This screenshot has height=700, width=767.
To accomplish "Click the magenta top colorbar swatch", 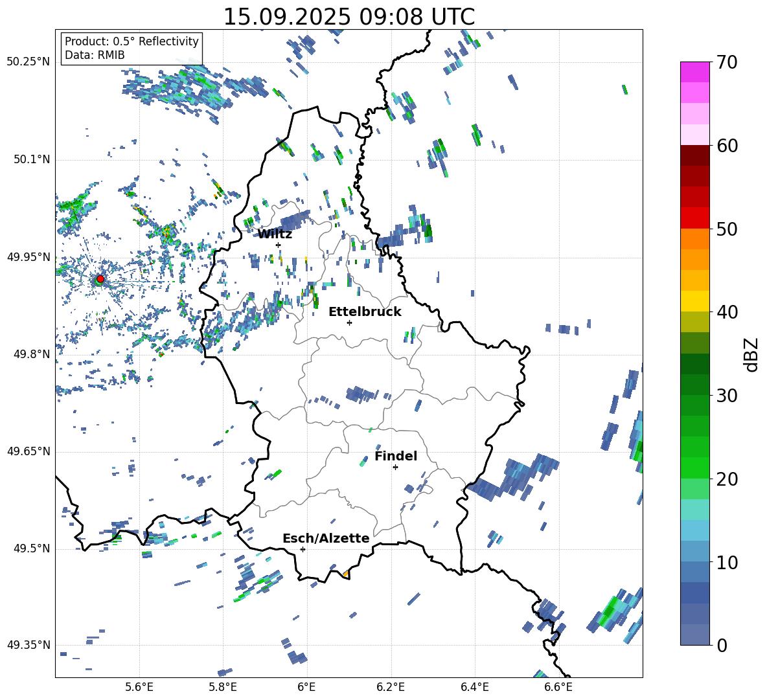I will click(x=694, y=72).
